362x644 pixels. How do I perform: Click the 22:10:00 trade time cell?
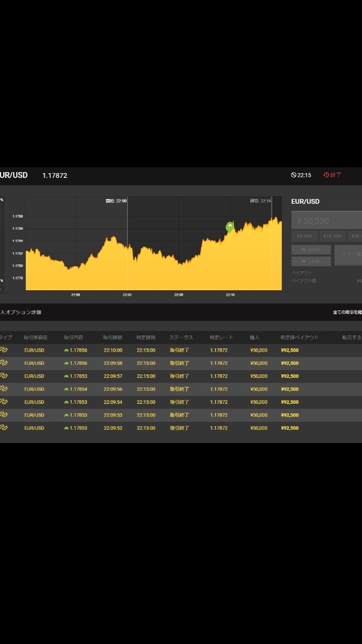pos(113,351)
